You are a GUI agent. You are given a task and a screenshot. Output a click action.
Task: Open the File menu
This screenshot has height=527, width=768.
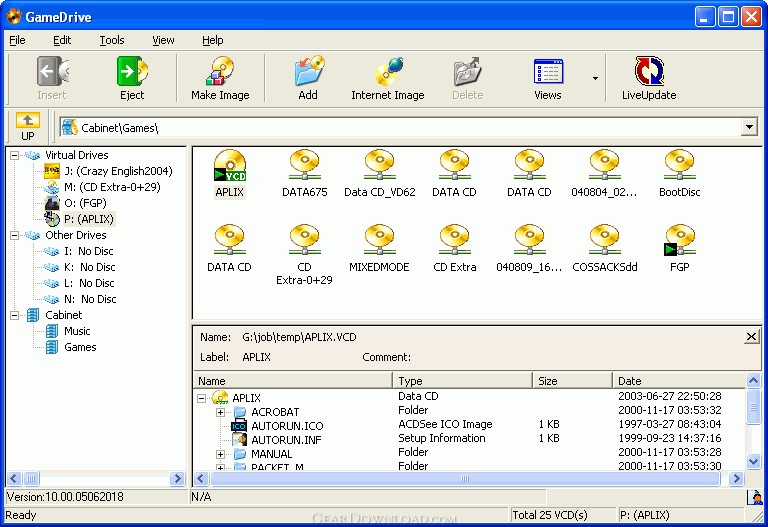point(17,40)
